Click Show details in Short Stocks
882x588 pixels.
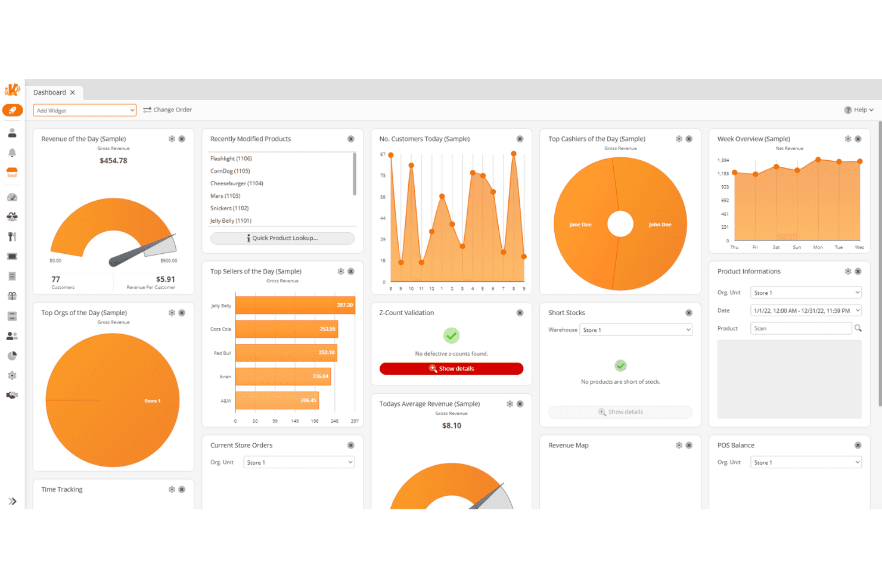pyautogui.click(x=620, y=412)
